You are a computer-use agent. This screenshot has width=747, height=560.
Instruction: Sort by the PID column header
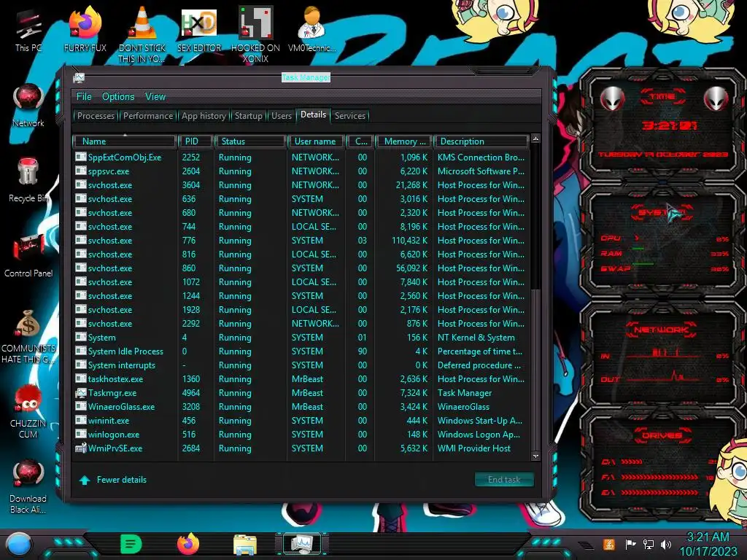point(196,141)
